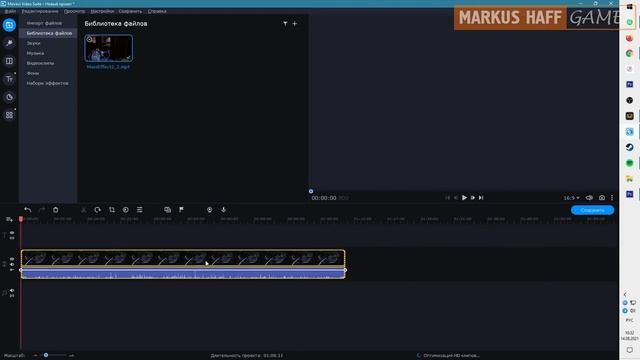Open the Файл menu
Viewport: 640px width, 360px height.
11,11
